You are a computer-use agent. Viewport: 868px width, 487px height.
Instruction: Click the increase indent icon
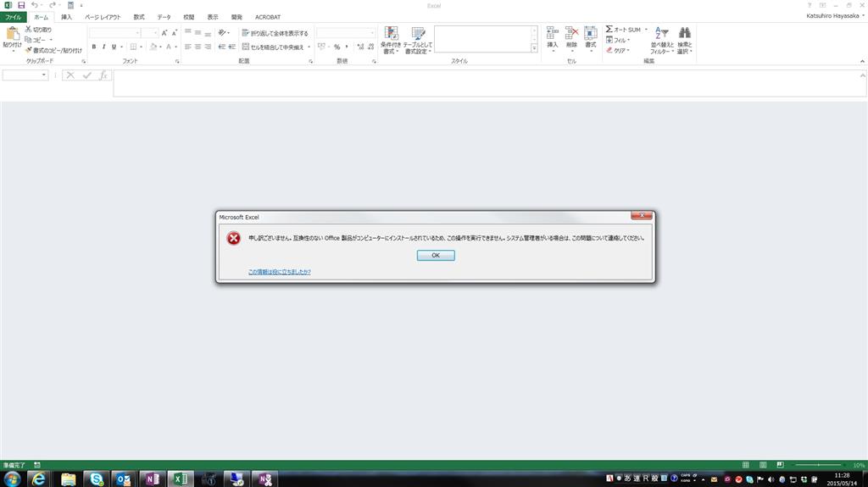click(x=232, y=47)
